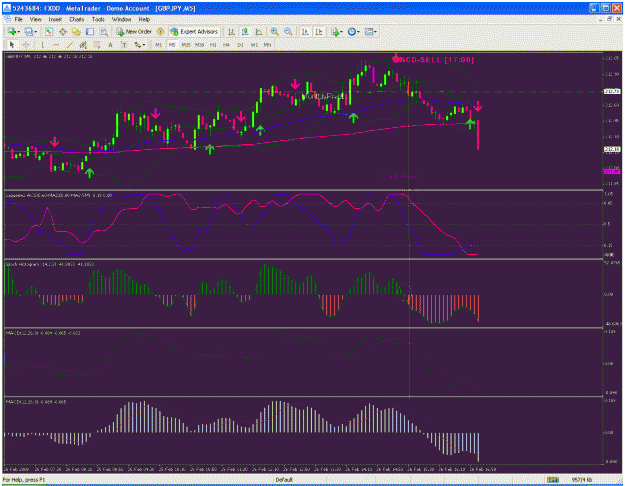
Task: Click the connection status 957/1 kb indicator
Action: [582, 480]
